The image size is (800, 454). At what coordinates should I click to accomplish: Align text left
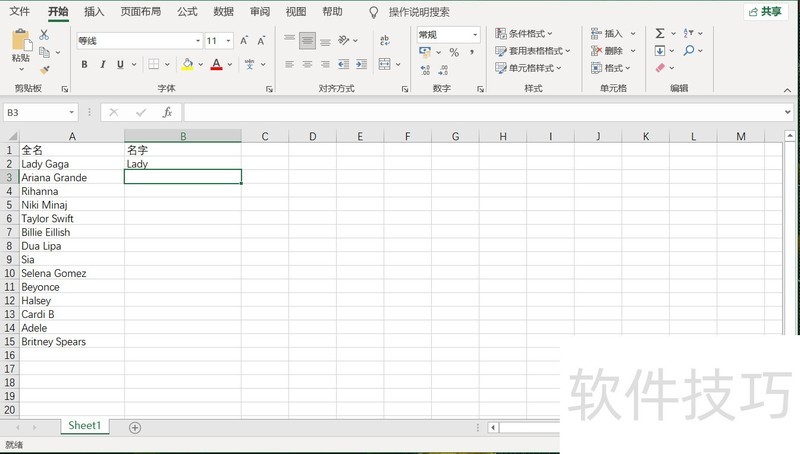289,64
